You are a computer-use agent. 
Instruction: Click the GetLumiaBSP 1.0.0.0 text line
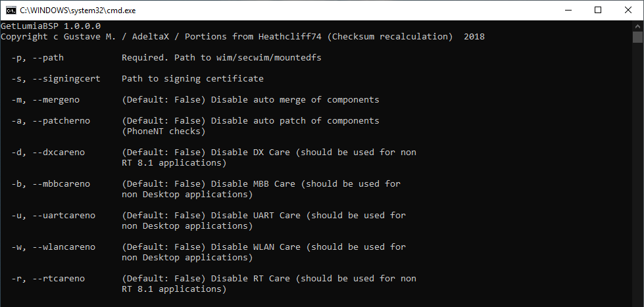51,26
